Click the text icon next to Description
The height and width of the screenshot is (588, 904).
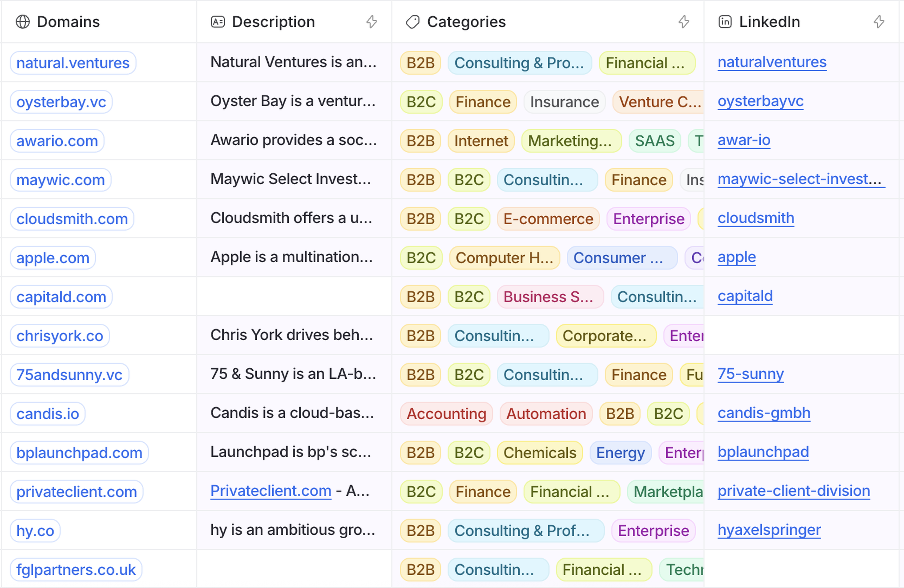coord(218,22)
